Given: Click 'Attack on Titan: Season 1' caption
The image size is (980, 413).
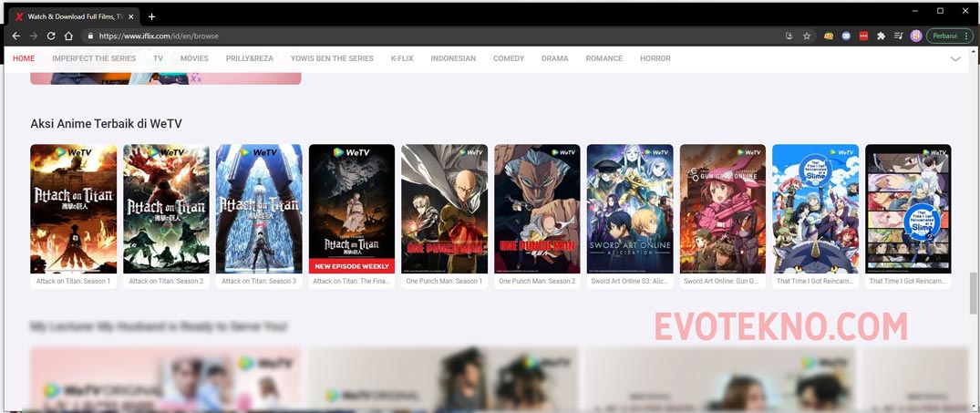Looking at the screenshot, I should pos(73,281).
